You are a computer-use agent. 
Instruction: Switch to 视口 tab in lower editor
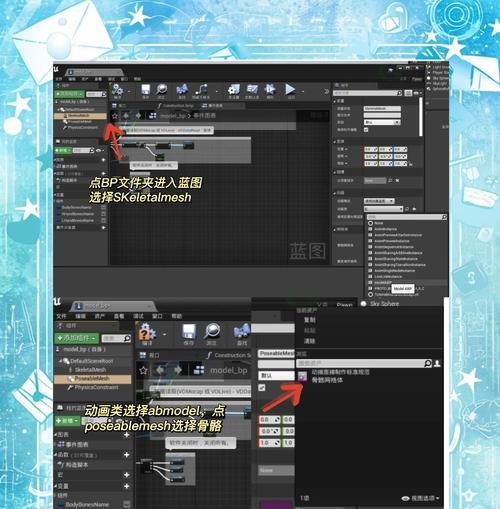point(150,355)
